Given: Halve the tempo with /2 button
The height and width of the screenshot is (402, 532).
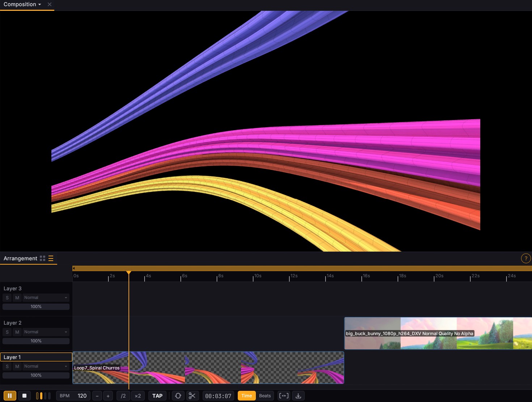Looking at the screenshot, I should point(123,396).
